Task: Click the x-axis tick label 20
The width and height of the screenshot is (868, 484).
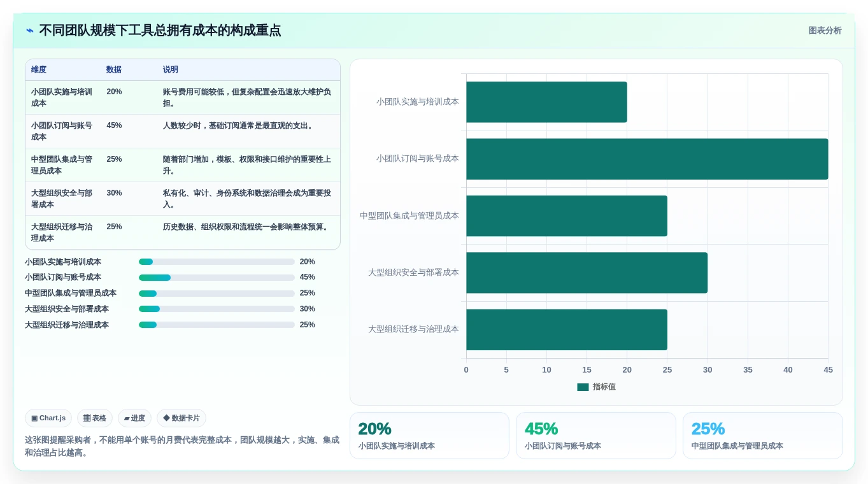Action: tap(627, 370)
